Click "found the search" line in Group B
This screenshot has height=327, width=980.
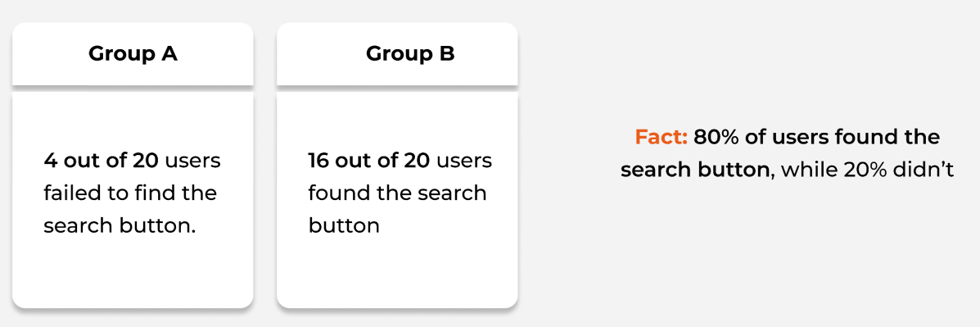[397, 193]
